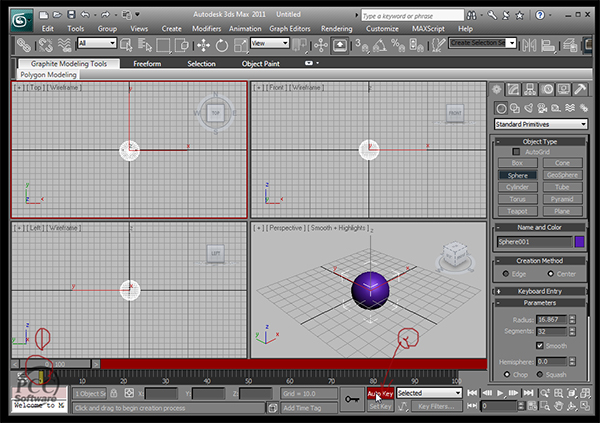Click the time slider 0/100 handle
The height and width of the screenshot is (423, 600).
[x=55, y=364]
